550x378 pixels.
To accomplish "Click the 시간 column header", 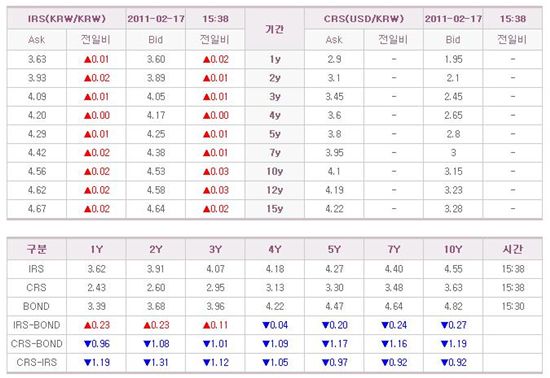I will pyautogui.click(x=512, y=249).
